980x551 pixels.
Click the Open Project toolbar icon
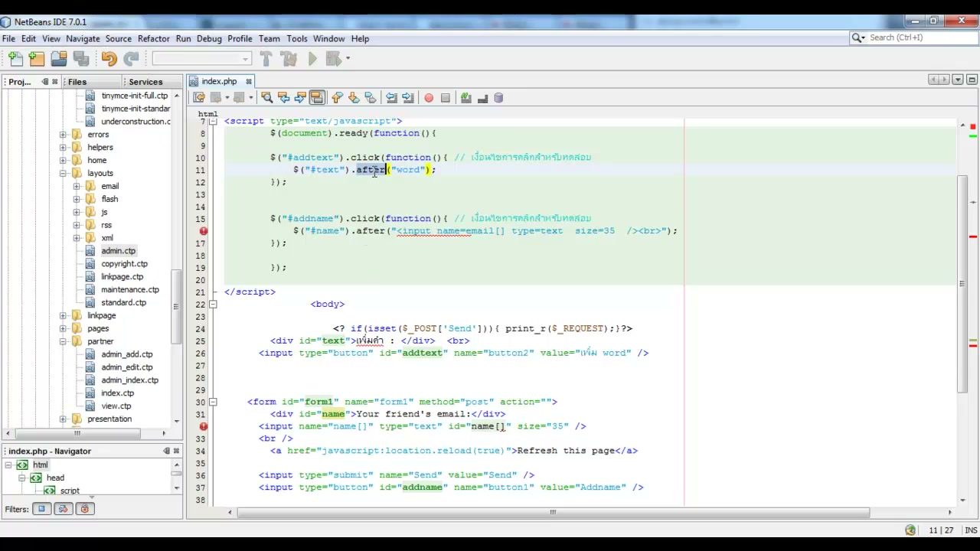tap(59, 59)
